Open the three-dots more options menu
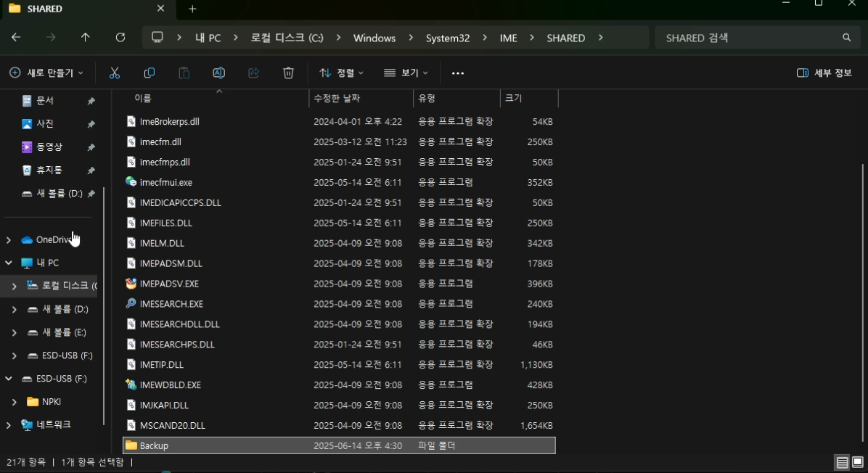The height and width of the screenshot is (473, 868). click(458, 73)
